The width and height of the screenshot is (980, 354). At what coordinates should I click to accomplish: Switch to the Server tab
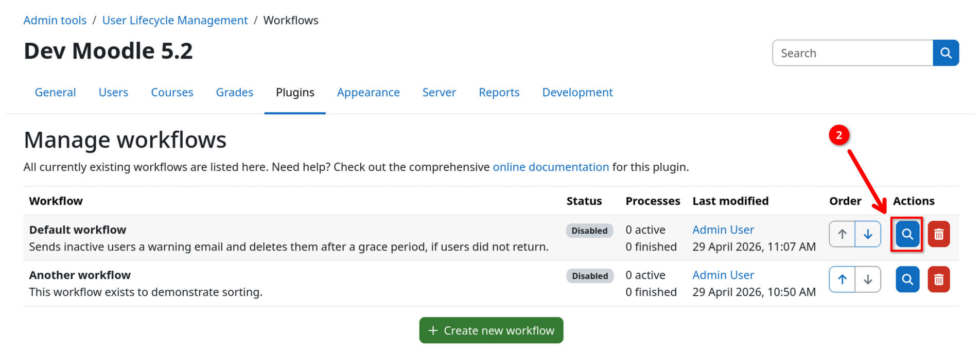coord(439,93)
